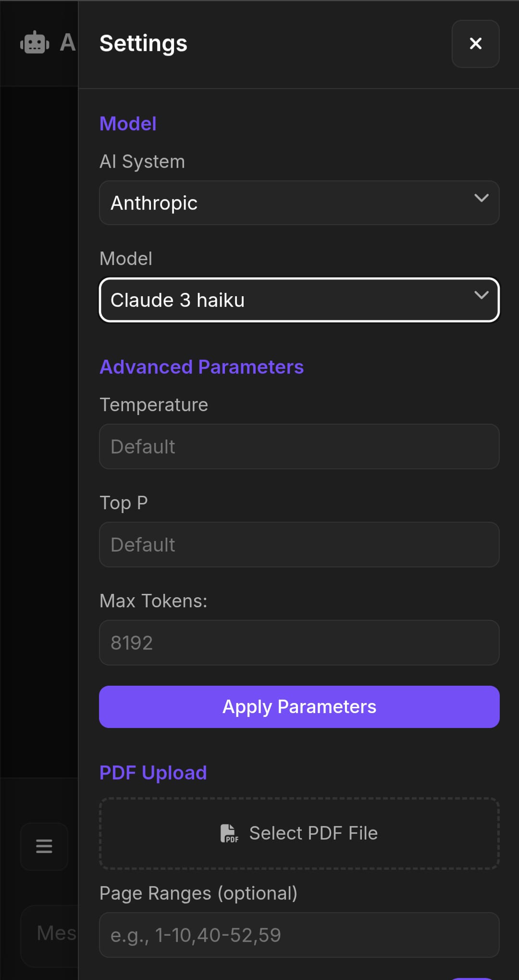The image size is (519, 980).
Task: Close the Settings panel with X
Action: pos(475,44)
